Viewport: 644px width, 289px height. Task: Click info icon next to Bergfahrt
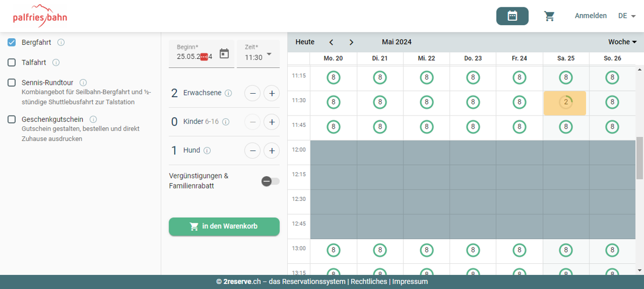[x=61, y=43]
